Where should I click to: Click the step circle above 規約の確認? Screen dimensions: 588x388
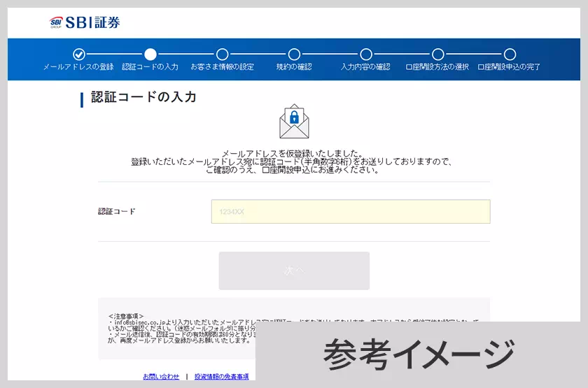coord(294,55)
